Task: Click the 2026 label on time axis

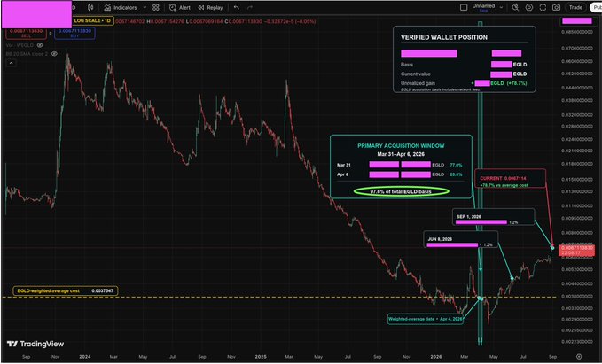Action: pyautogui.click(x=436, y=357)
